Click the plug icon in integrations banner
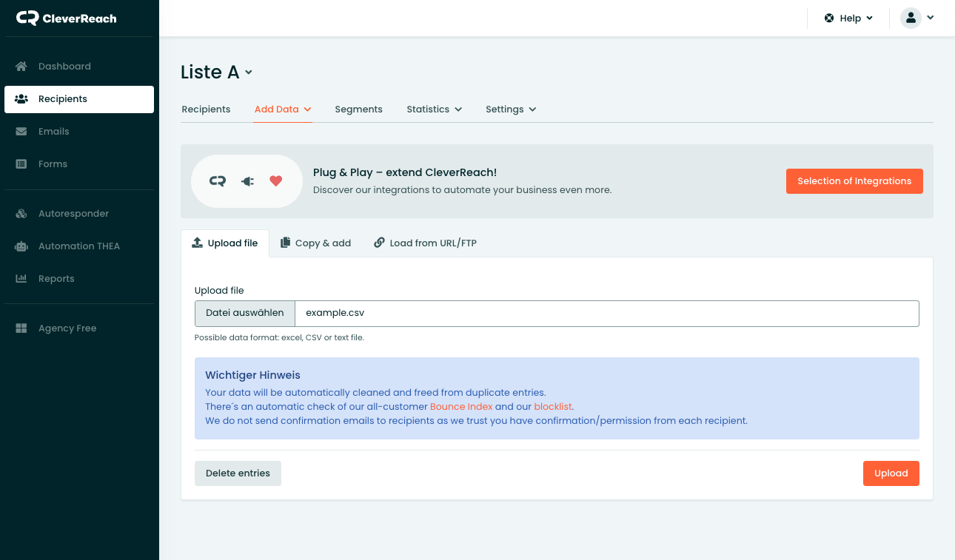Image resolution: width=955 pixels, height=560 pixels. [247, 181]
